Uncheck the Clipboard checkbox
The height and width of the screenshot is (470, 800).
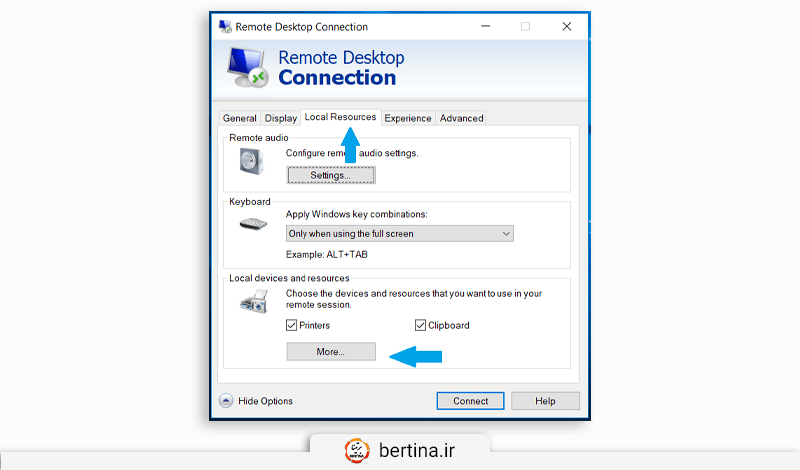point(420,326)
